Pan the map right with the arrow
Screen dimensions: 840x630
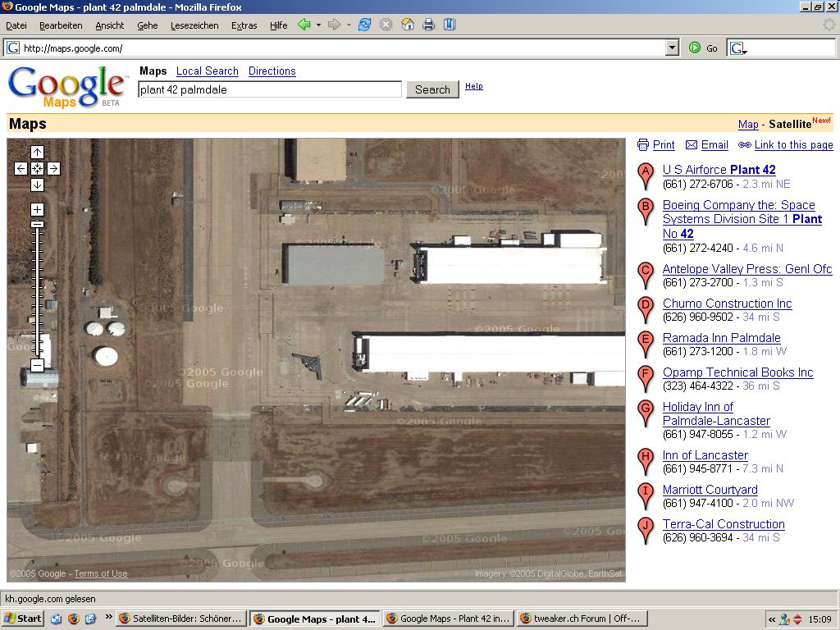[53, 168]
